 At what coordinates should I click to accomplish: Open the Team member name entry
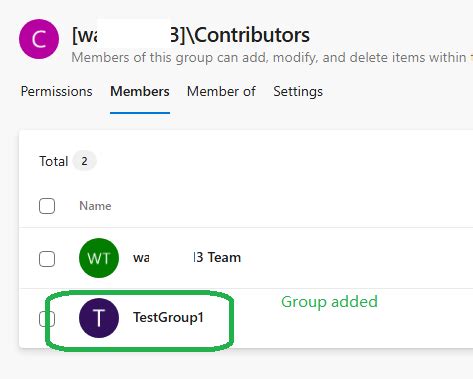click(x=187, y=258)
